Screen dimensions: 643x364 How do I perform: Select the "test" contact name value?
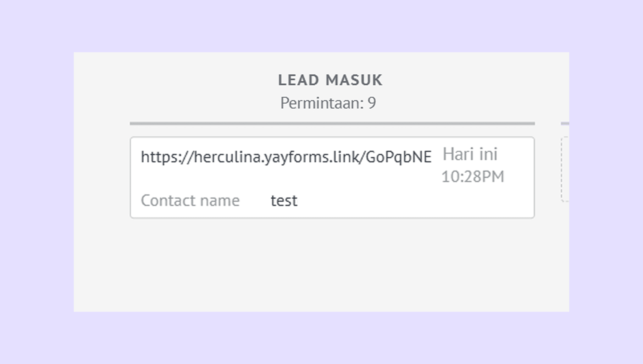(284, 200)
